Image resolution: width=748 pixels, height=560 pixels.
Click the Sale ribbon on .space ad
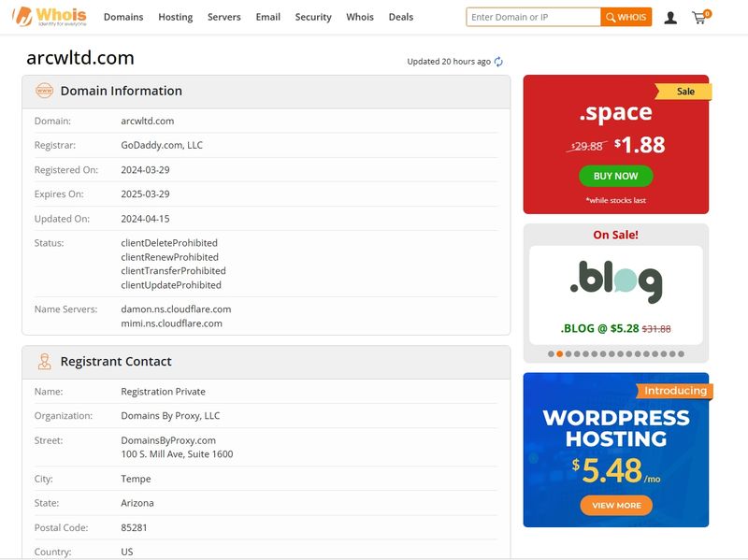683,91
